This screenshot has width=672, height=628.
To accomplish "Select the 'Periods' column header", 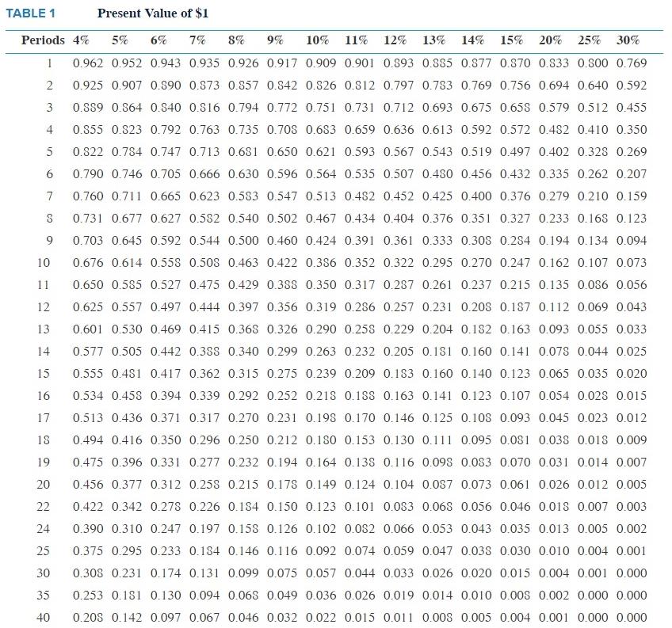I will [43, 40].
